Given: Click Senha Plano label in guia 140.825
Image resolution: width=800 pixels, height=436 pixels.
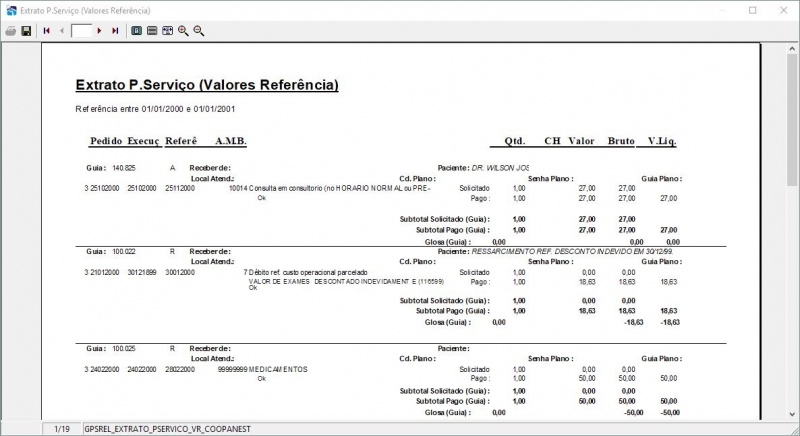Looking at the screenshot, I should click(x=551, y=178).
